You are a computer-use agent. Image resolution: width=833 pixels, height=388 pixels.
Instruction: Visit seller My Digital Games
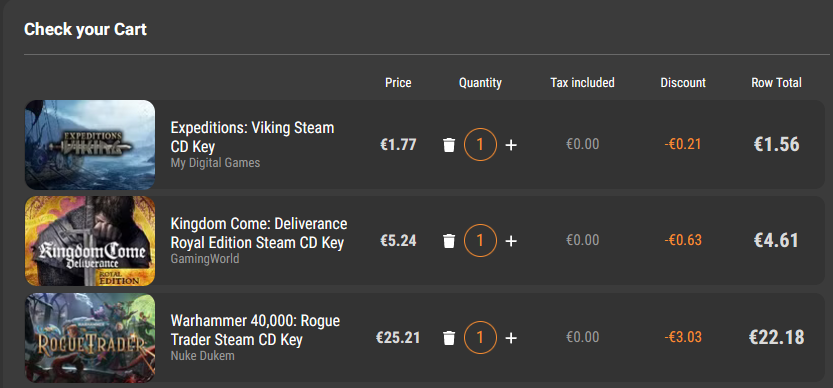tap(215, 163)
